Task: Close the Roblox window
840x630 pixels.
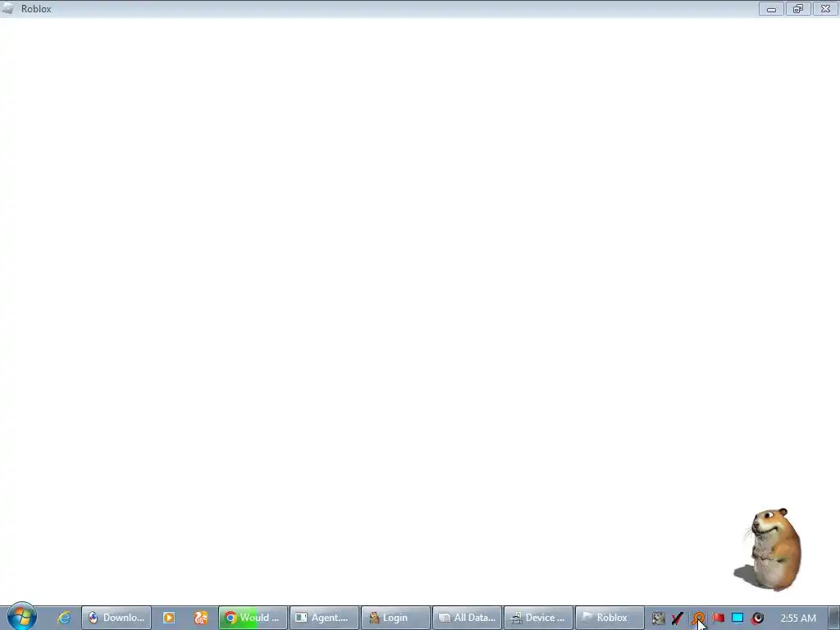Action: [x=825, y=9]
